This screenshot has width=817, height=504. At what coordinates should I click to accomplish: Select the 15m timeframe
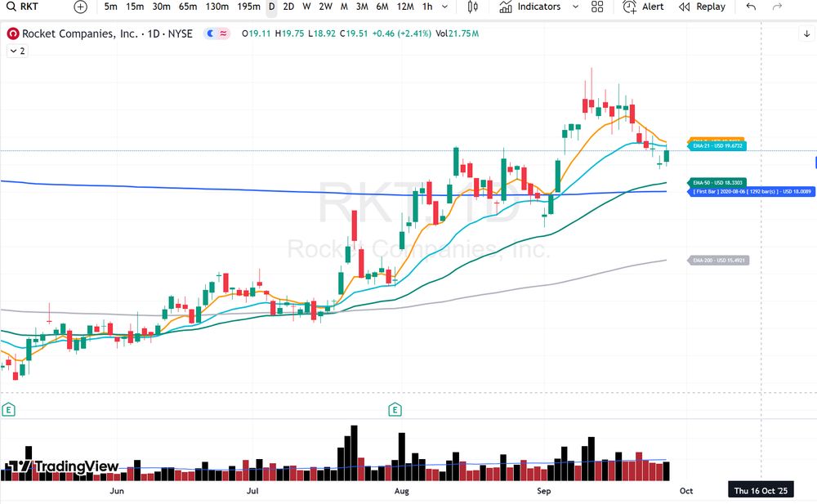pyautogui.click(x=135, y=7)
